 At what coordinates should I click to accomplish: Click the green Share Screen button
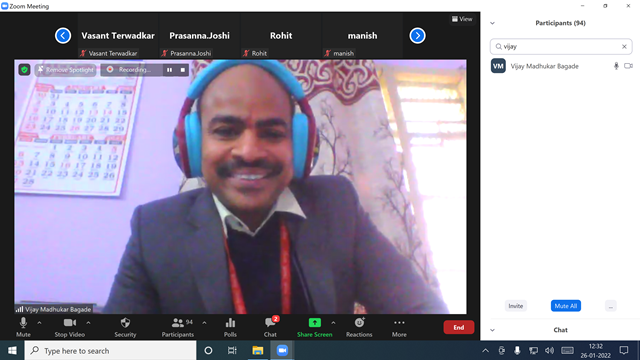[314, 327]
